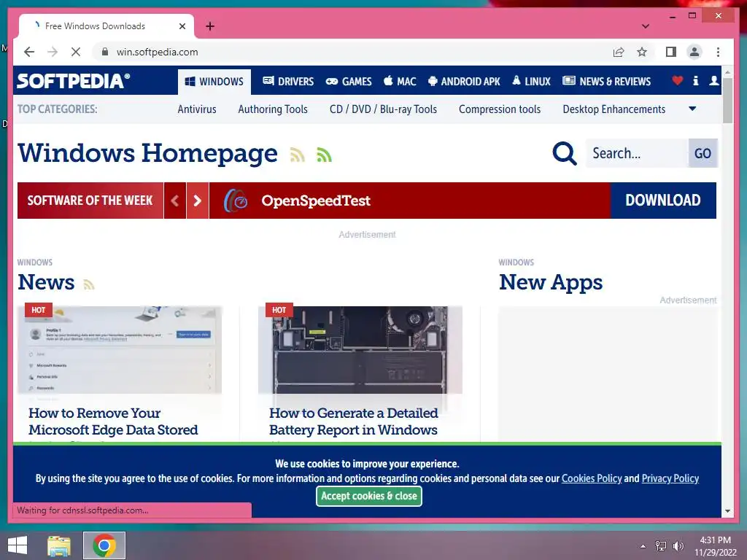Show hidden system tray icons

[x=643, y=545]
